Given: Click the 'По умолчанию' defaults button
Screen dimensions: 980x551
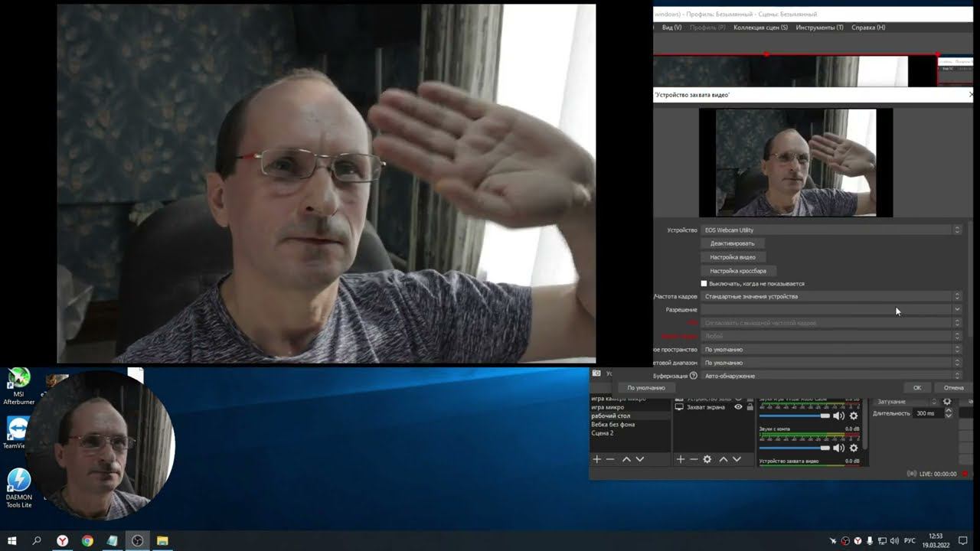Looking at the screenshot, I should coord(646,388).
